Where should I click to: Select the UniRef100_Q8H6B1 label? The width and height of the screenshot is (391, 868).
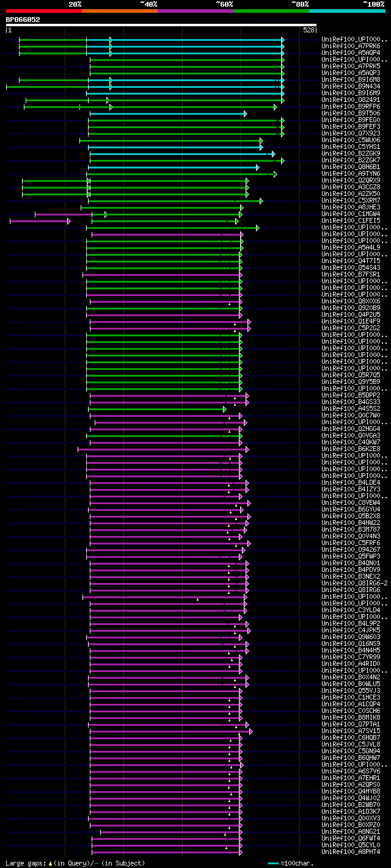coord(351,167)
